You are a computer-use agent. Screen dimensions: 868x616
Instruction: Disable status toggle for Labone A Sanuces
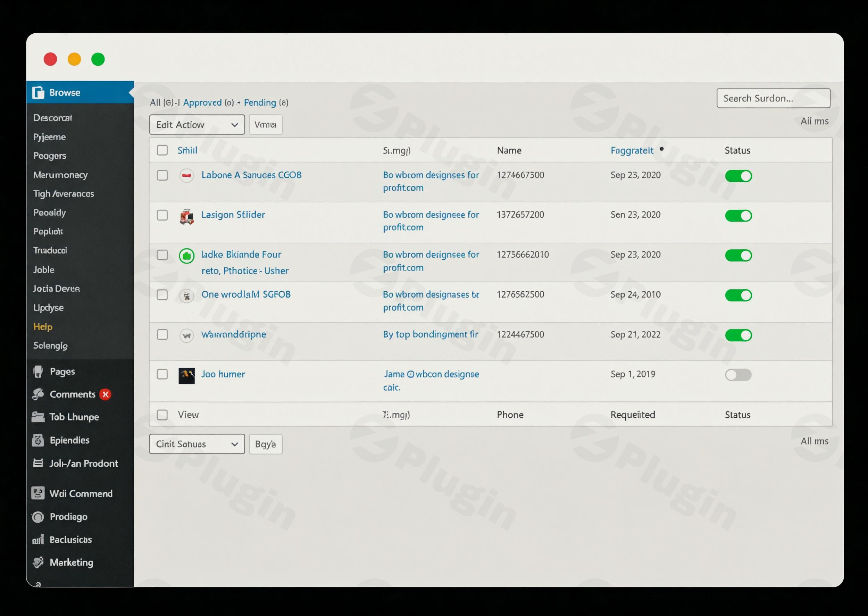738,176
